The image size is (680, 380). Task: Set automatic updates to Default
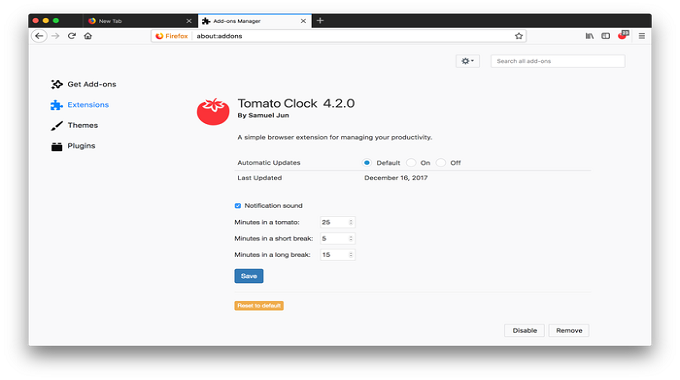coord(367,163)
